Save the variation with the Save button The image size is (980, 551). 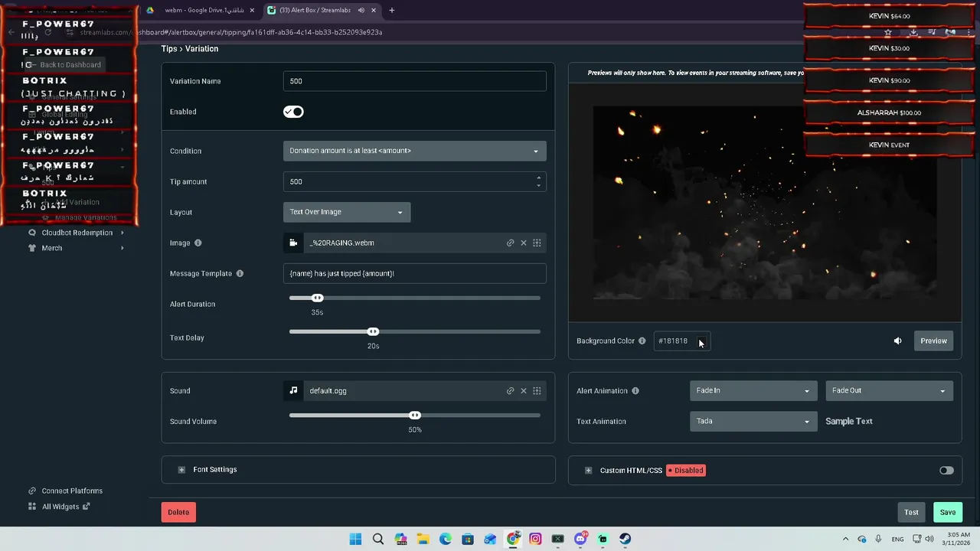[x=948, y=512]
